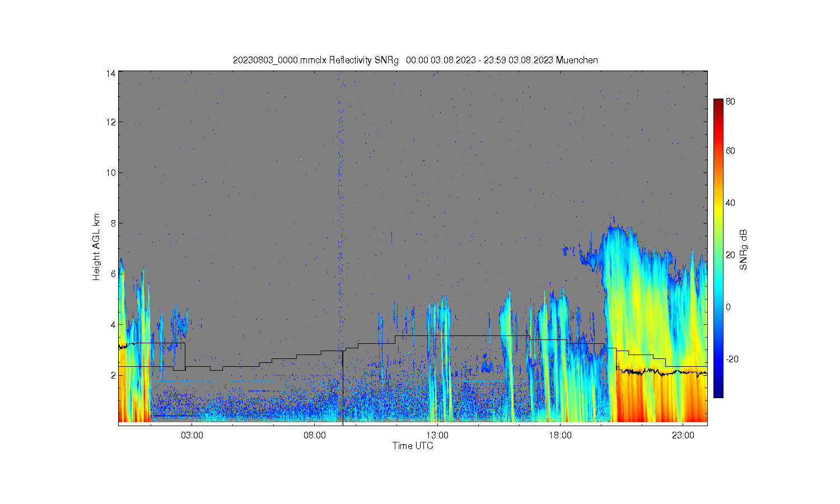Click the plot title text 20230803_0000.mmclx Reflectivity SNRg
The width and height of the screenshot is (840, 504).
tap(316, 60)
